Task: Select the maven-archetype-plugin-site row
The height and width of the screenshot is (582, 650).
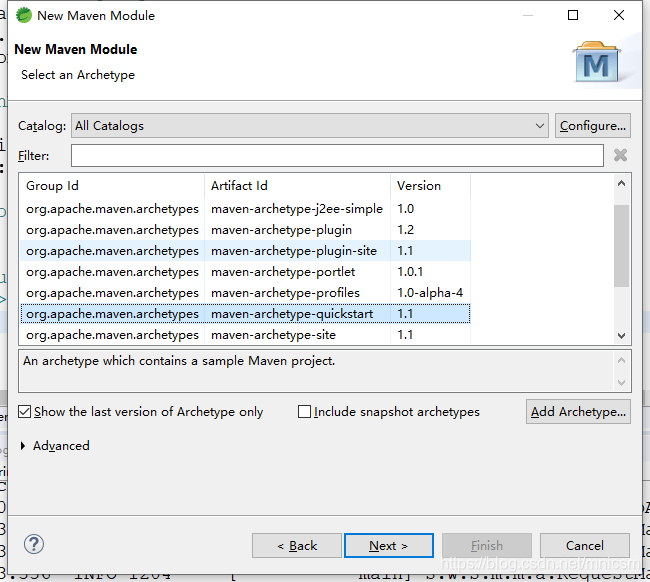Action: 245,251
